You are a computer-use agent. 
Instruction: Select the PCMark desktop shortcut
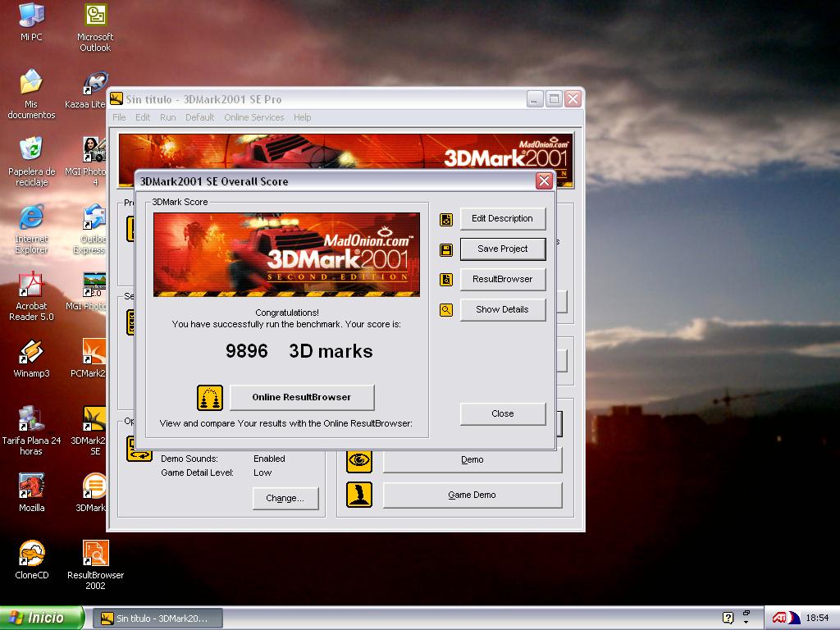point(89,359)
